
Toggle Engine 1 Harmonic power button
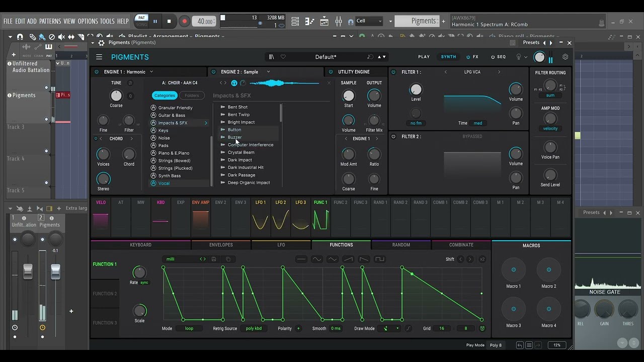coord(97,72)
